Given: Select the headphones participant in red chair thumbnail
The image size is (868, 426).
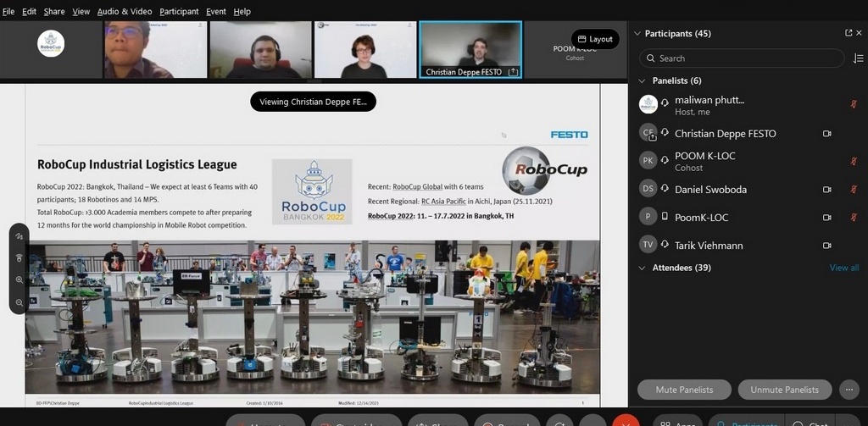Looking at the screenshot, I should tap(260, 50).
